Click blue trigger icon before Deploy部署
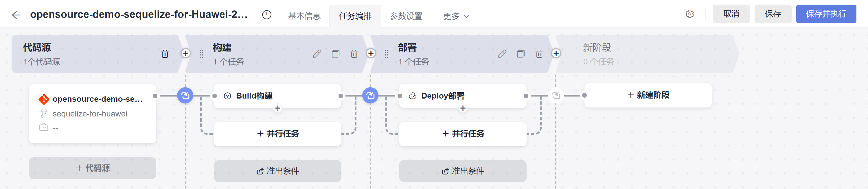This screenshot has height=189, width=868. click(371, 96)
